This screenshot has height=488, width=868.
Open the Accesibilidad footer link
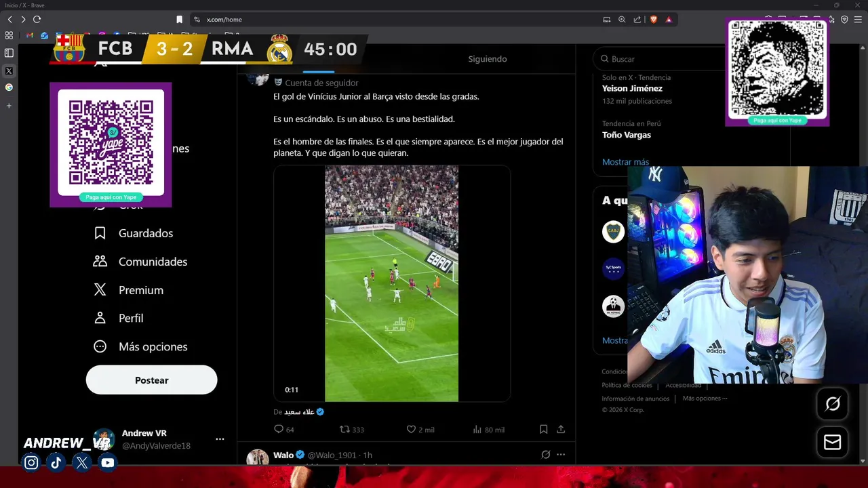click(683, 385)
